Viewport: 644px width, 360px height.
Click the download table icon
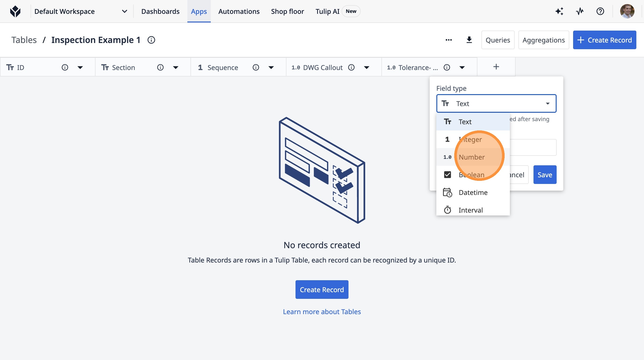(469, 40)
